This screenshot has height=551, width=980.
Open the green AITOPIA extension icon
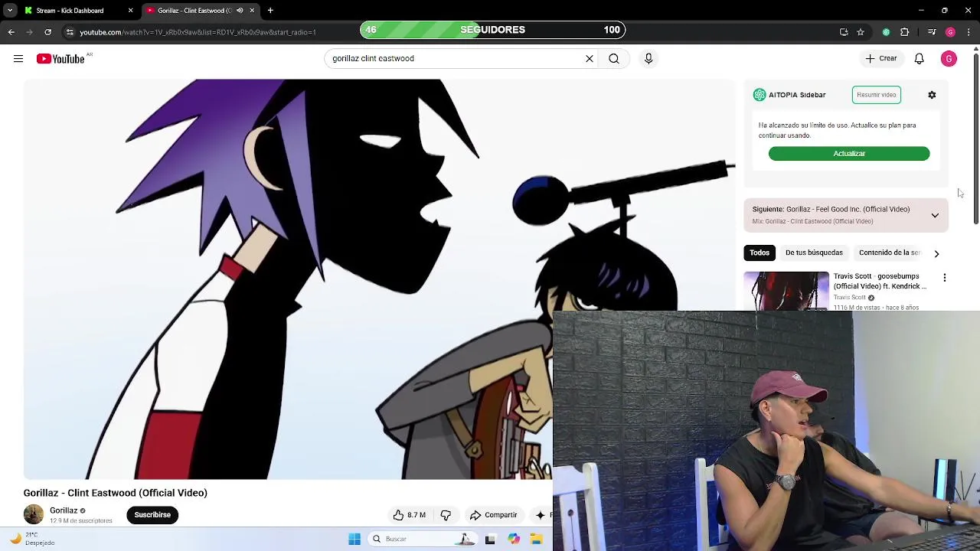pos(886,32)
